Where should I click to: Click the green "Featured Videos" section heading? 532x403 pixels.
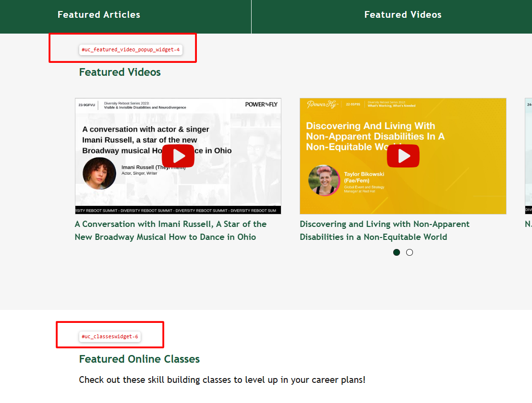[120, 72]
